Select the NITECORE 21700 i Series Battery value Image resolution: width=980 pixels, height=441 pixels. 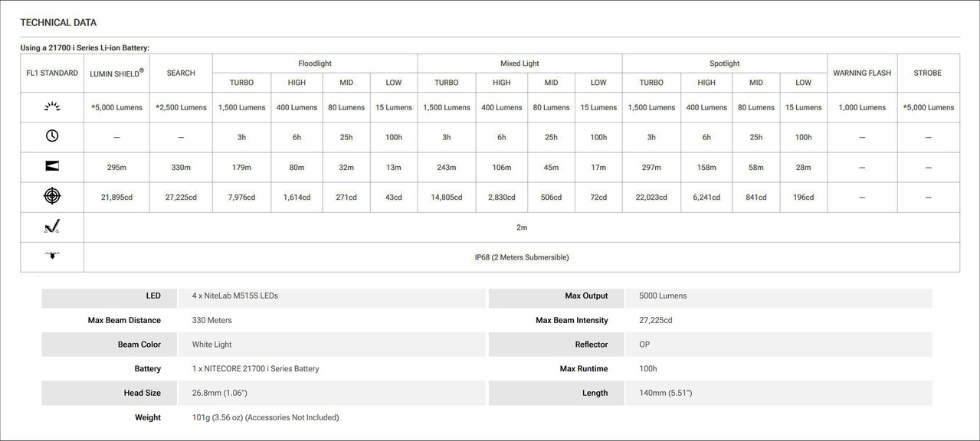[x=255, y=368]
